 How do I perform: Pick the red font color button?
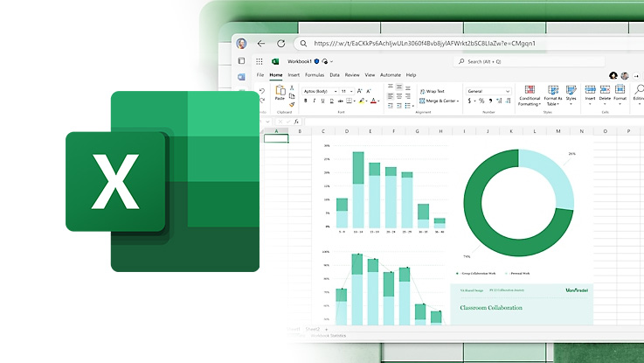coord(373,101)
